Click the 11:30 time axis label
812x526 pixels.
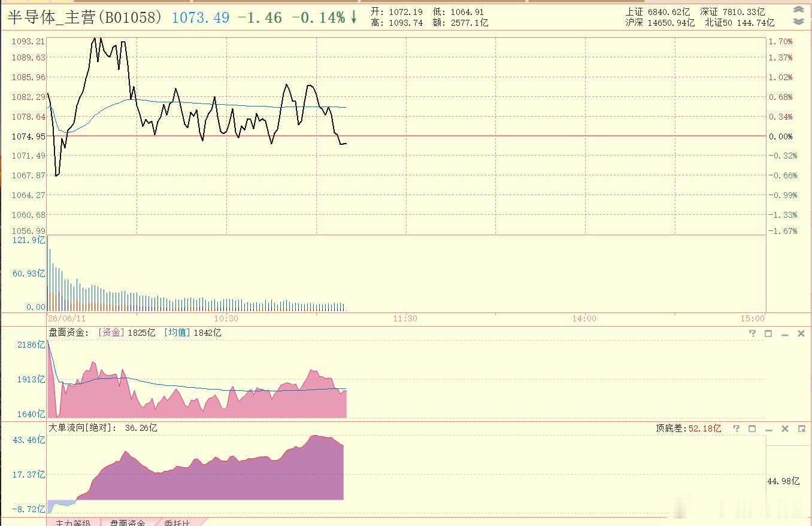click(x=405, y=318)
